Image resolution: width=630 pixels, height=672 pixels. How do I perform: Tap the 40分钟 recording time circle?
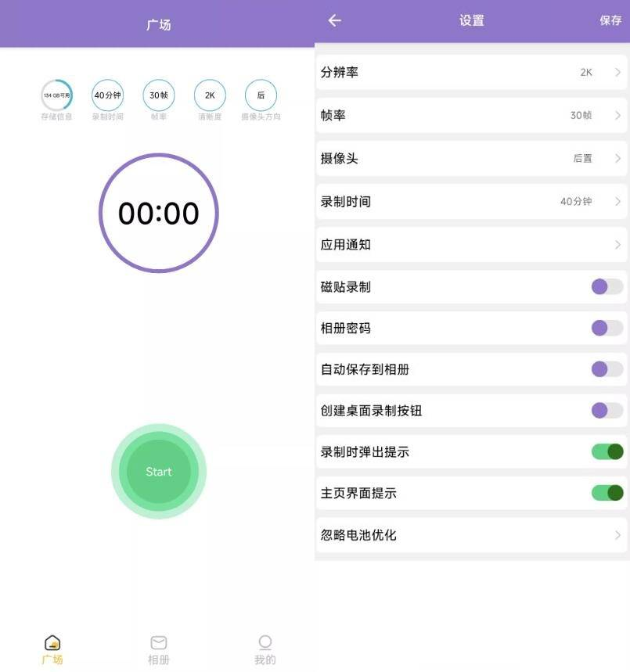click(x=107, y=95)
